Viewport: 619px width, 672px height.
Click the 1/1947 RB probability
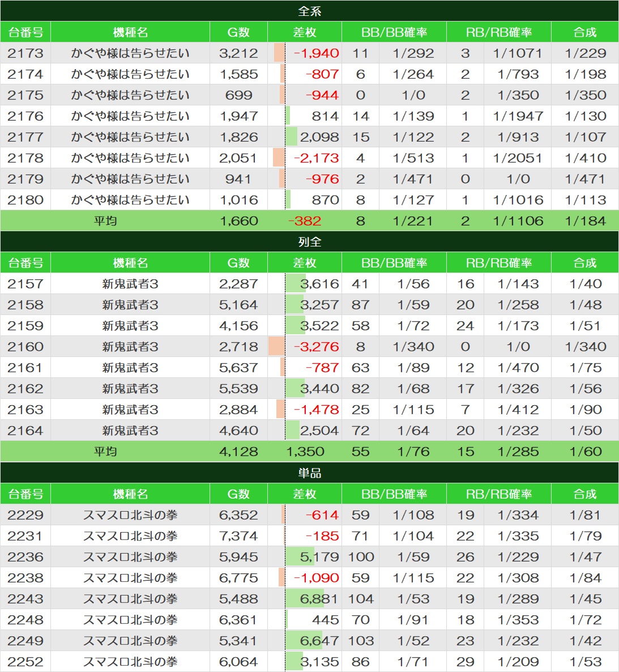[x=518, y=116]
